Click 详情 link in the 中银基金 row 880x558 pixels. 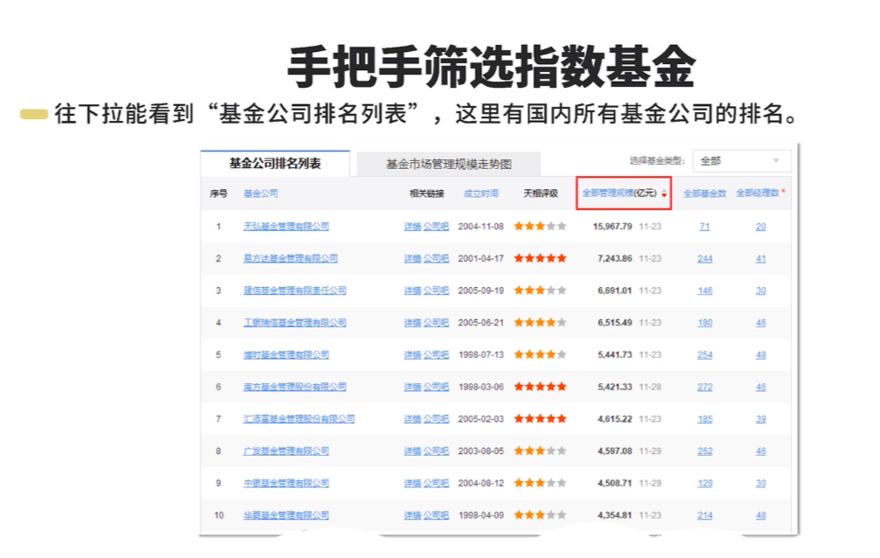coord(412,483)
